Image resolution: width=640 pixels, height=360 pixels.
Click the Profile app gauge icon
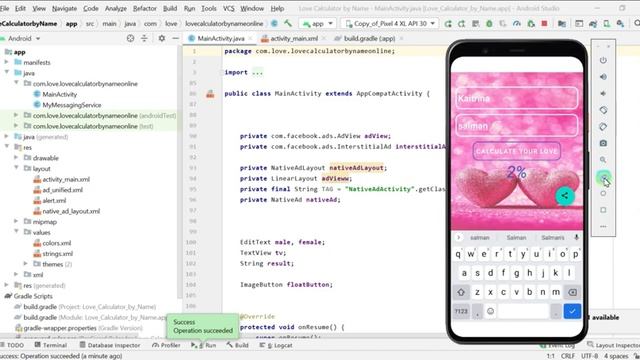517,24
